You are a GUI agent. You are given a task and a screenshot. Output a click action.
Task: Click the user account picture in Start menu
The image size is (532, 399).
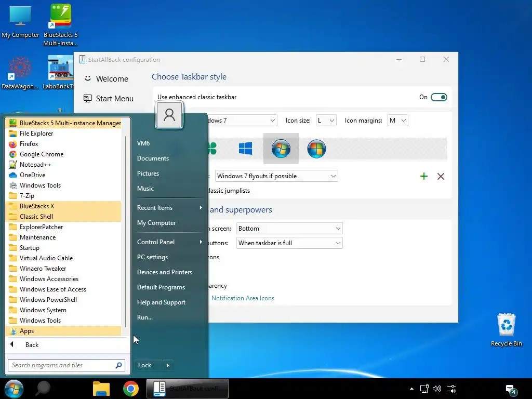click(169, 115)
